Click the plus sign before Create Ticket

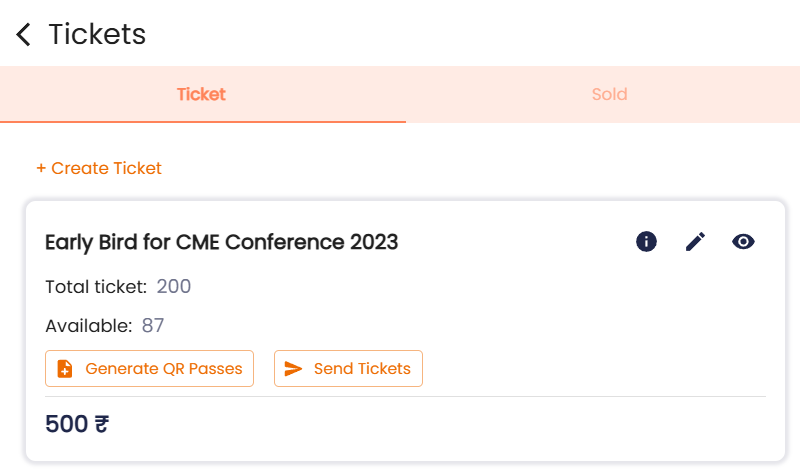pos(41,168)
